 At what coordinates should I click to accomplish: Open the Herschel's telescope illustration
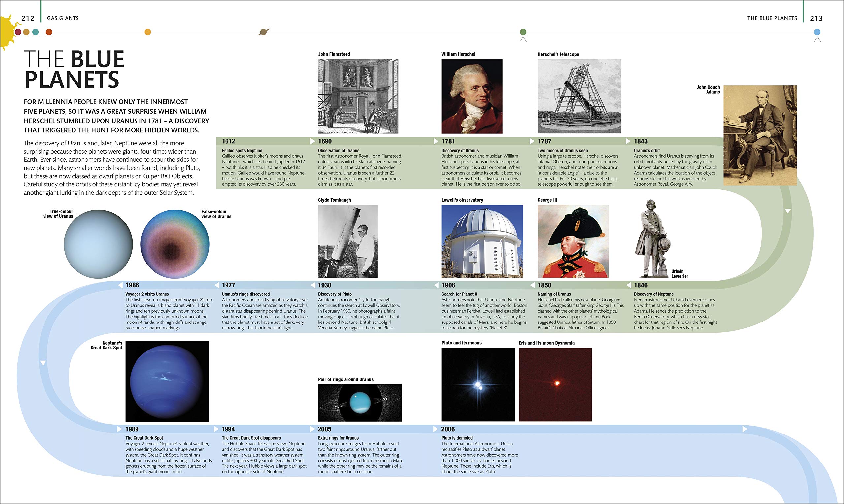coord(579,96)
